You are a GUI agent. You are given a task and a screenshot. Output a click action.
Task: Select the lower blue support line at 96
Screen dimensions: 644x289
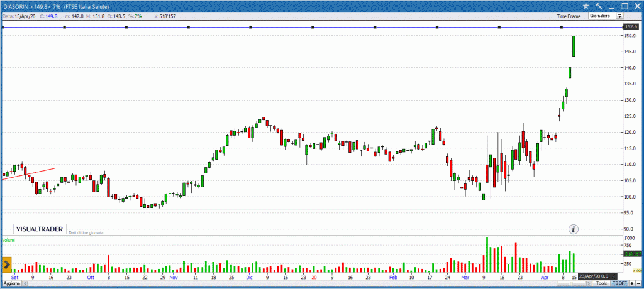[x=312, y=209]
